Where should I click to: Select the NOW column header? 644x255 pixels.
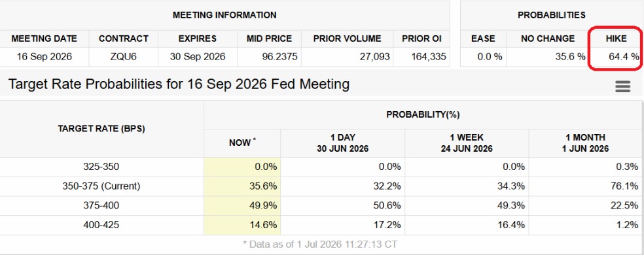[242, 143]
